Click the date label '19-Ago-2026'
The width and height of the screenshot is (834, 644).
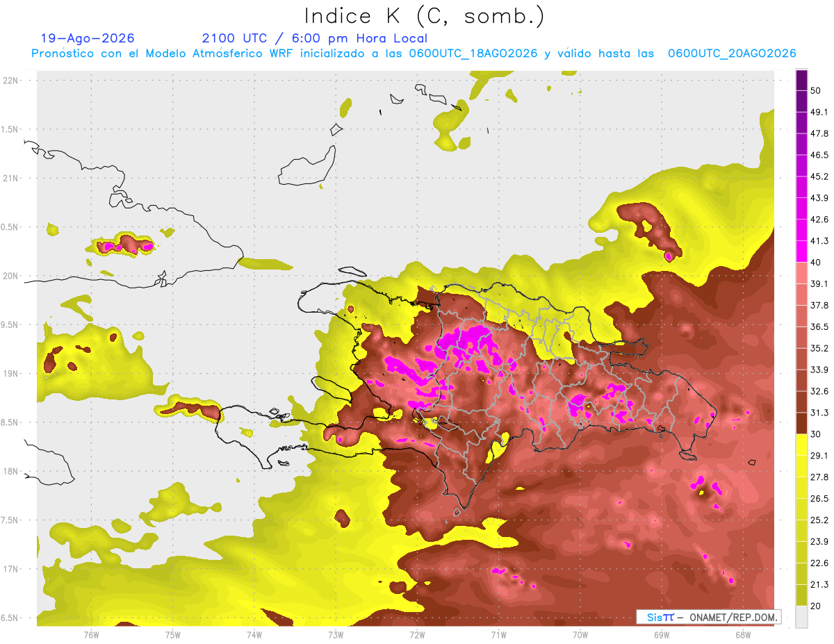pos(88,38)
